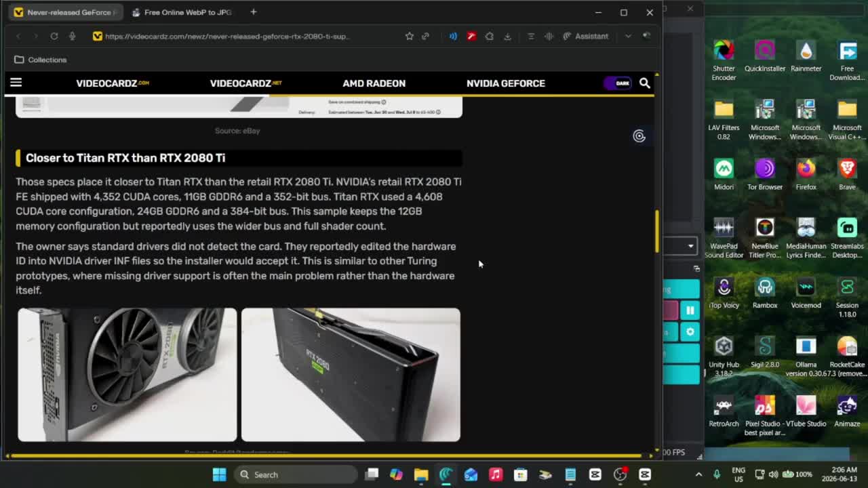
Task: Open Free Download desktop icon
Action: pos(847,60)
